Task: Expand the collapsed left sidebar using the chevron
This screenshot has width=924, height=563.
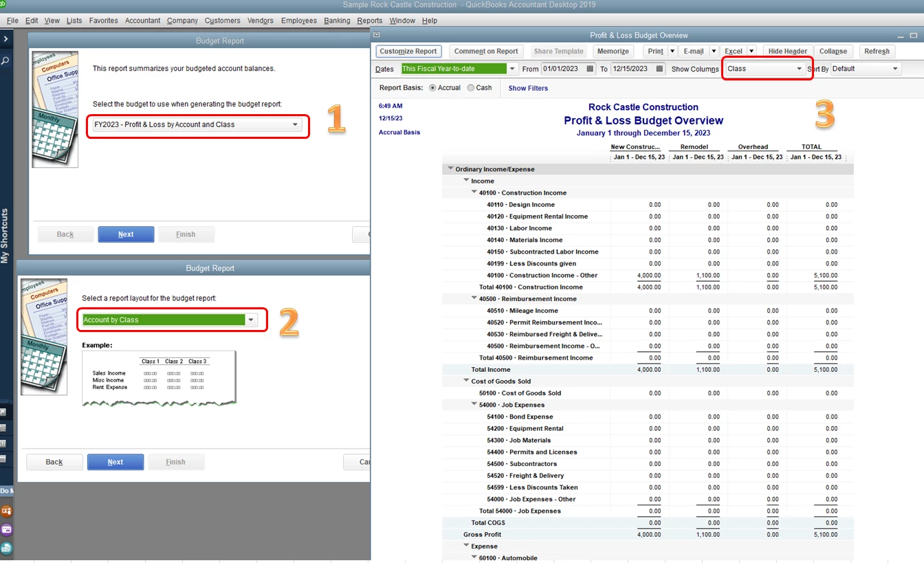Action: pyautogui.click(x=5, y=39)
